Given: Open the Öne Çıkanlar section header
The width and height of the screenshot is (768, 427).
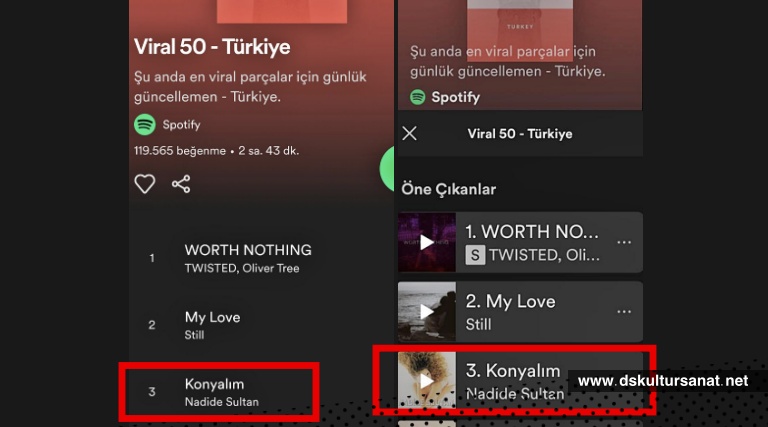Looking at the screenshot, I should tap(449, 189).
